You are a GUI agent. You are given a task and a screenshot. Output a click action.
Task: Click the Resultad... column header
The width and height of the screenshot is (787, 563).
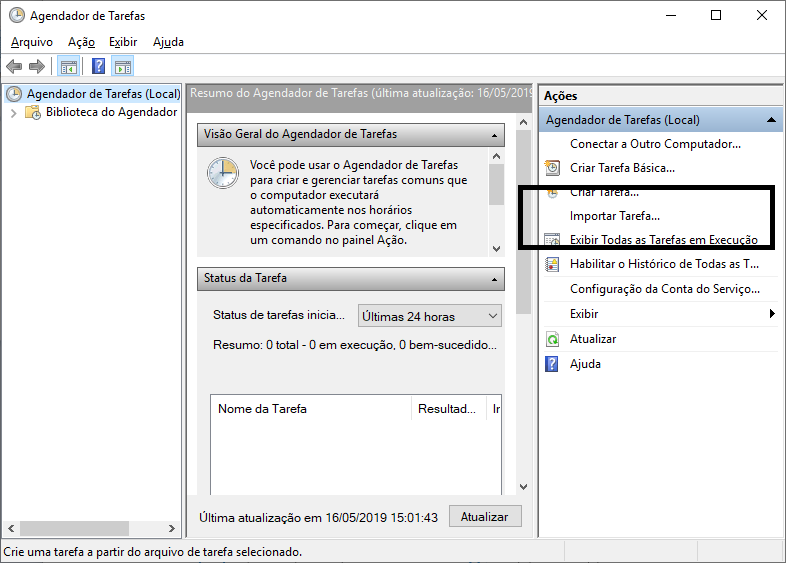[x=449, y=409]
